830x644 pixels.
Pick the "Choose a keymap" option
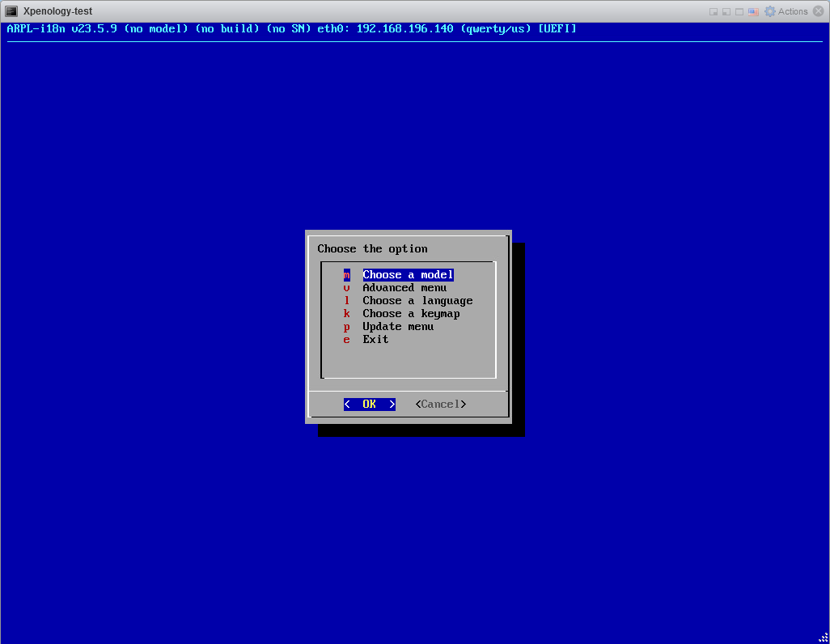[x=411, y=314]
